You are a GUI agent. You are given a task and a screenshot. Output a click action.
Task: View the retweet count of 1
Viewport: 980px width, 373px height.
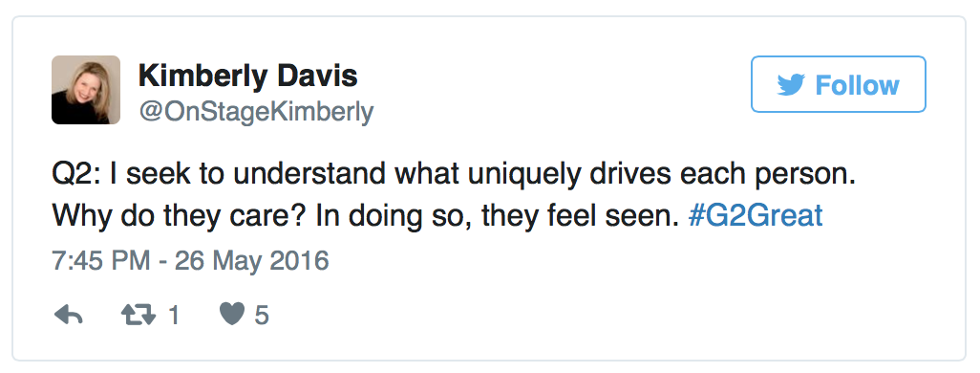tap(174, 315)
